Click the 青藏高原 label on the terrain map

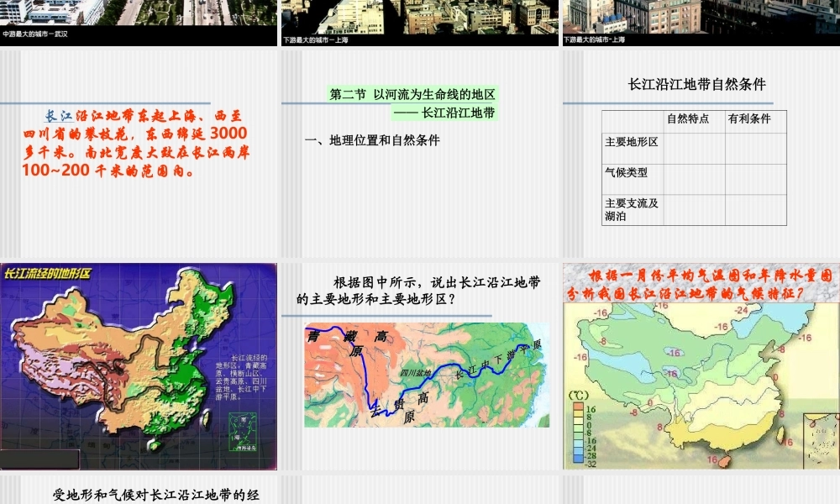tap(347, 342)
